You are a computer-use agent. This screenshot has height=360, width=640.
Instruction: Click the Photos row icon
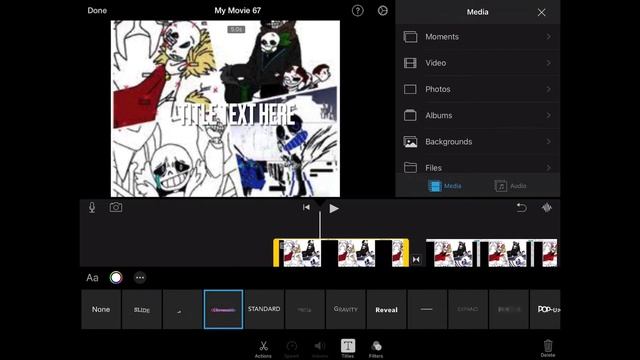click(x=410, y=89)
